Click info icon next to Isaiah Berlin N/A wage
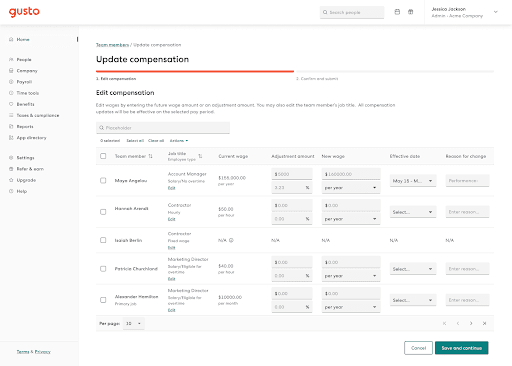This screenshot has width=512, height=366. pyautogui.click(x=231, y=240)
